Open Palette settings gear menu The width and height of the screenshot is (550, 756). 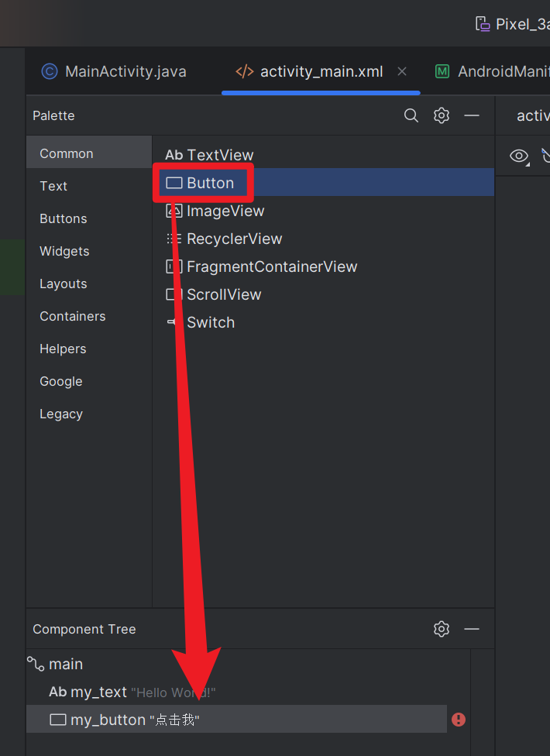click(x=442, y=115)
